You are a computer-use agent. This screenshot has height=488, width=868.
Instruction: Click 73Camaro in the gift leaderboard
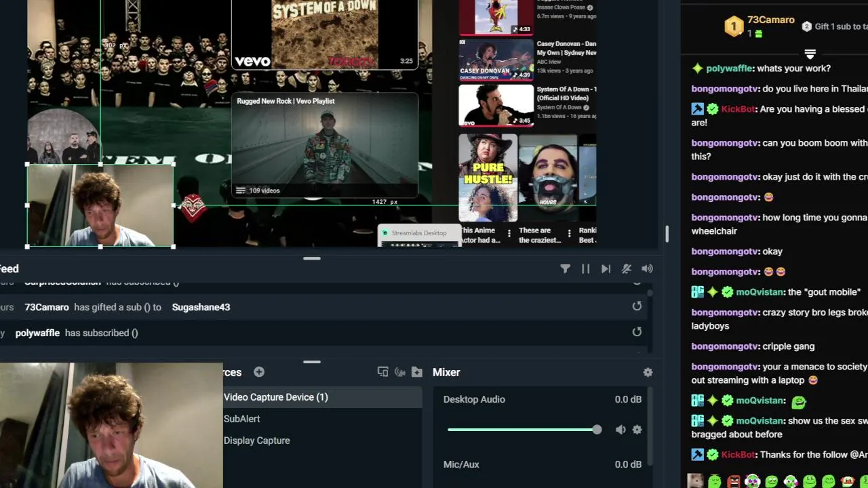pos(770,20)
